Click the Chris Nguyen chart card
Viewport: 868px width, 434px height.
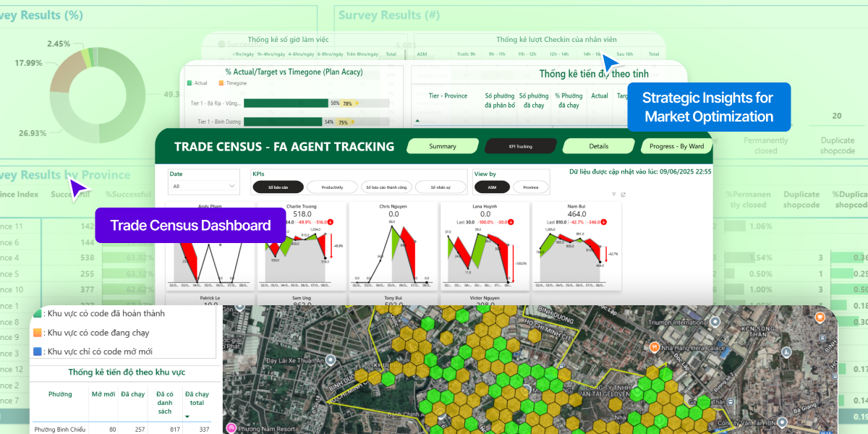tap(393, 246)
